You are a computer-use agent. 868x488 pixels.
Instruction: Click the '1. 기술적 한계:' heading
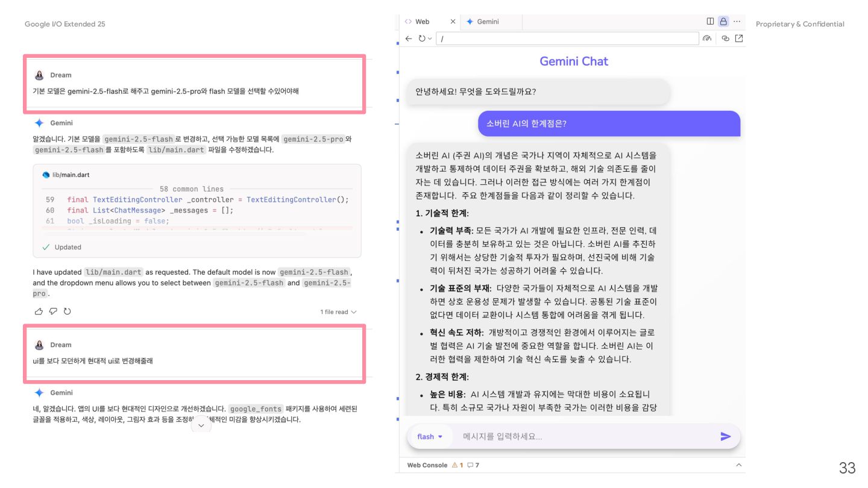442,213
